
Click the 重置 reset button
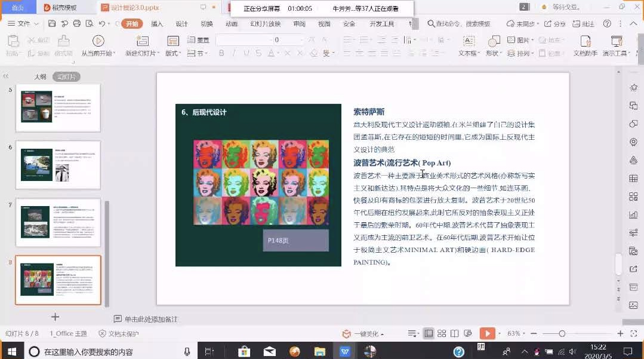tap(198, 40)
